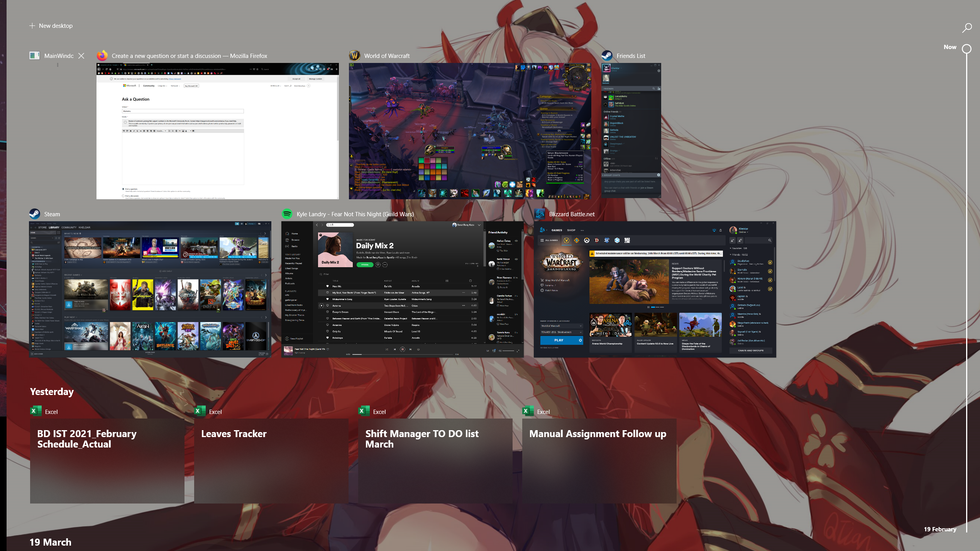Click the Firefox icon beside the window title
This screenshot has width=980, height=551.
pyautogui.click(x=102, y=56)
